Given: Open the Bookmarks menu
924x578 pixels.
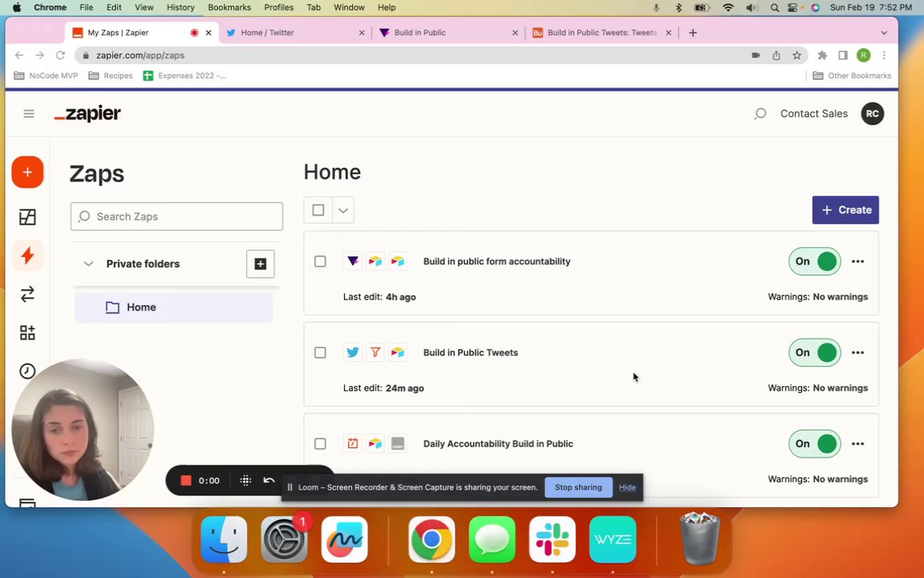Looking at the screenshot, I should point(229,8).
